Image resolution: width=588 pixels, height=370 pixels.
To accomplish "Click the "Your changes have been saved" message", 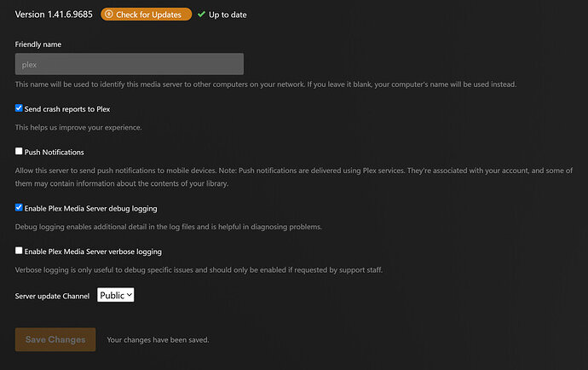I will pos(158,340).
